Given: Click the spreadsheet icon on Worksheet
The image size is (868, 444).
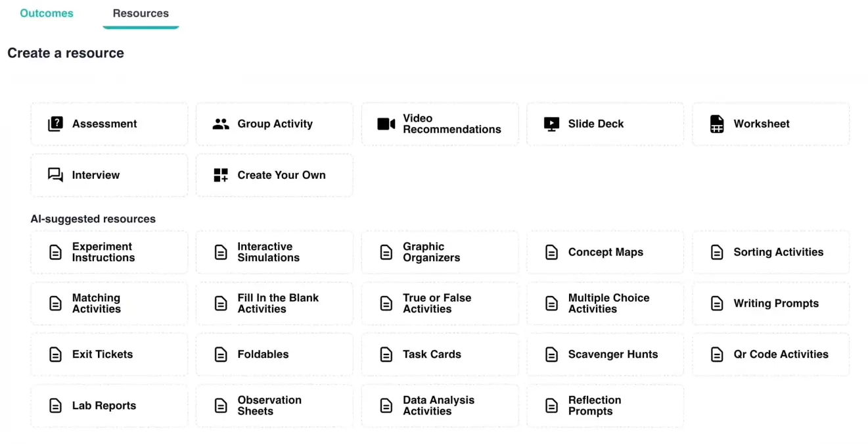Looking at the screenshot, I should (x=717, y=124).
